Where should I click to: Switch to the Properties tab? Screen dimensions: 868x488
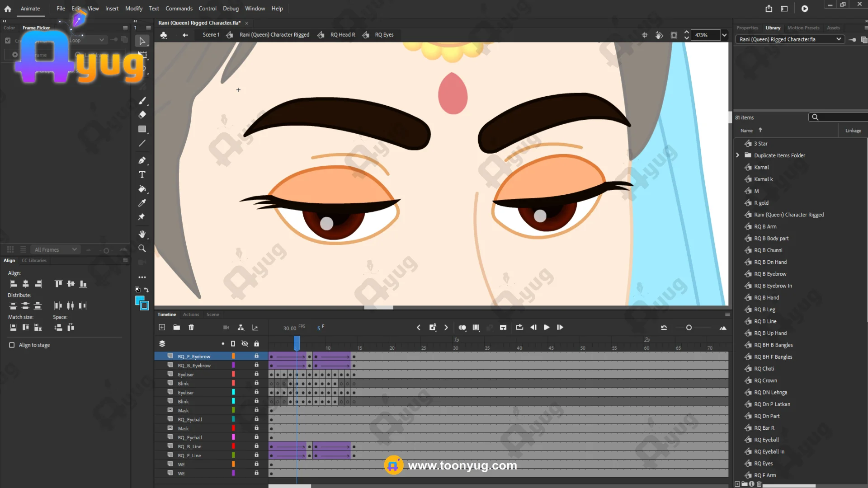click(747, 28)
